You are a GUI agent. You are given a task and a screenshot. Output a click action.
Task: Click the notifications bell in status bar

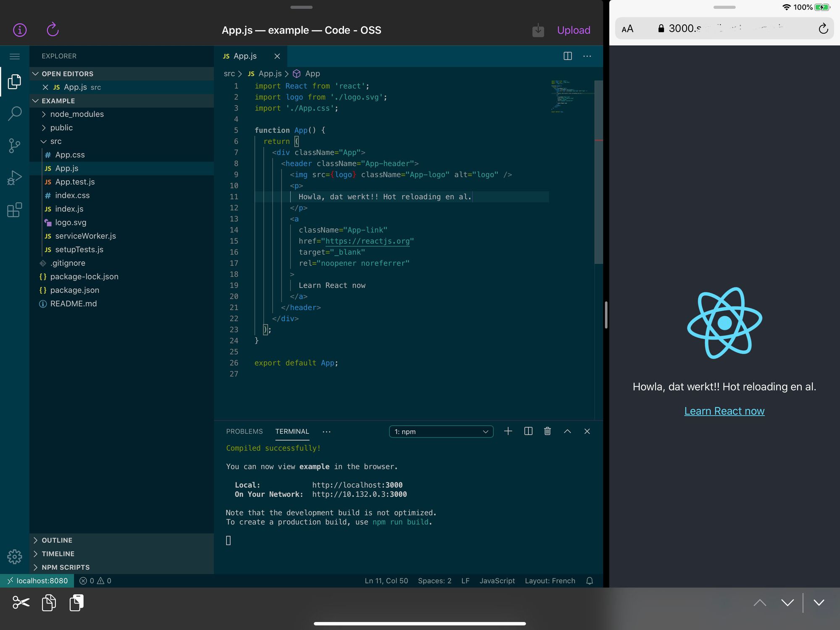click(x=589, y=581)
